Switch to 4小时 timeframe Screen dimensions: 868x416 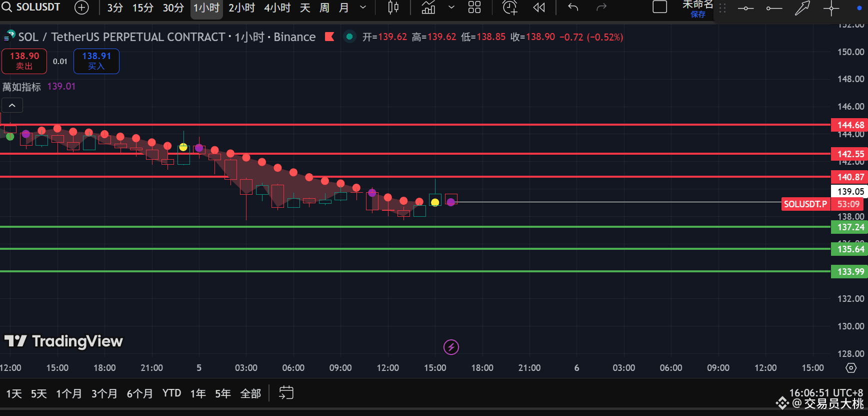277,8
